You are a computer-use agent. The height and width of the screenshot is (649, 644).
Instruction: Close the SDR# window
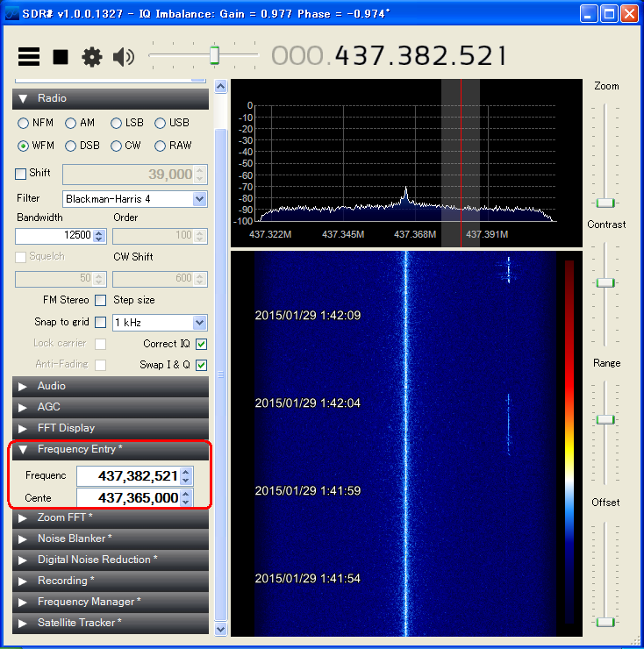629,14
